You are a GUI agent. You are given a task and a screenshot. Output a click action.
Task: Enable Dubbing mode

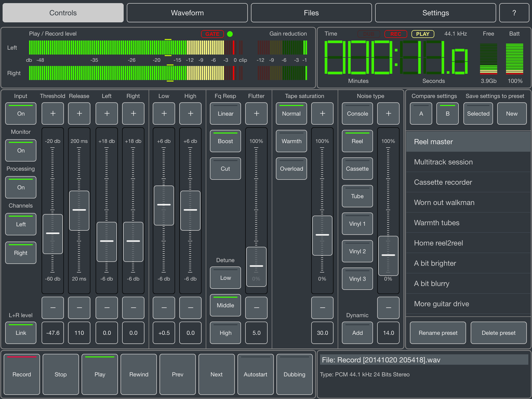[294, 374]
